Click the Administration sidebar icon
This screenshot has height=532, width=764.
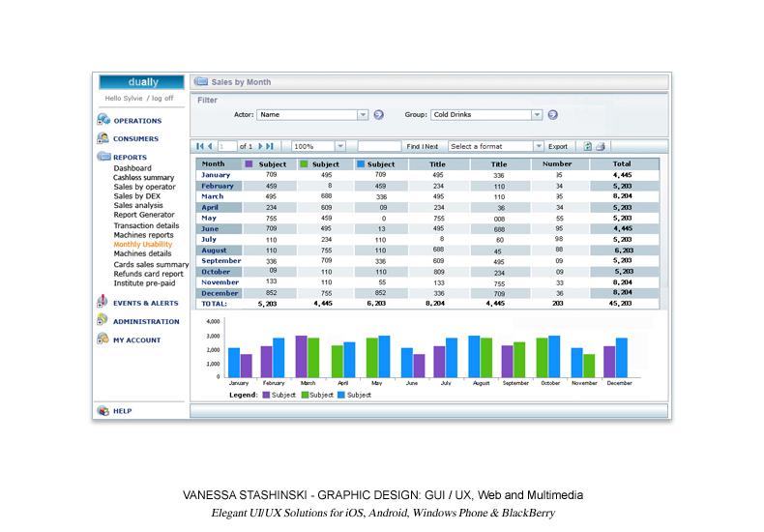click(x=103, y=319)
